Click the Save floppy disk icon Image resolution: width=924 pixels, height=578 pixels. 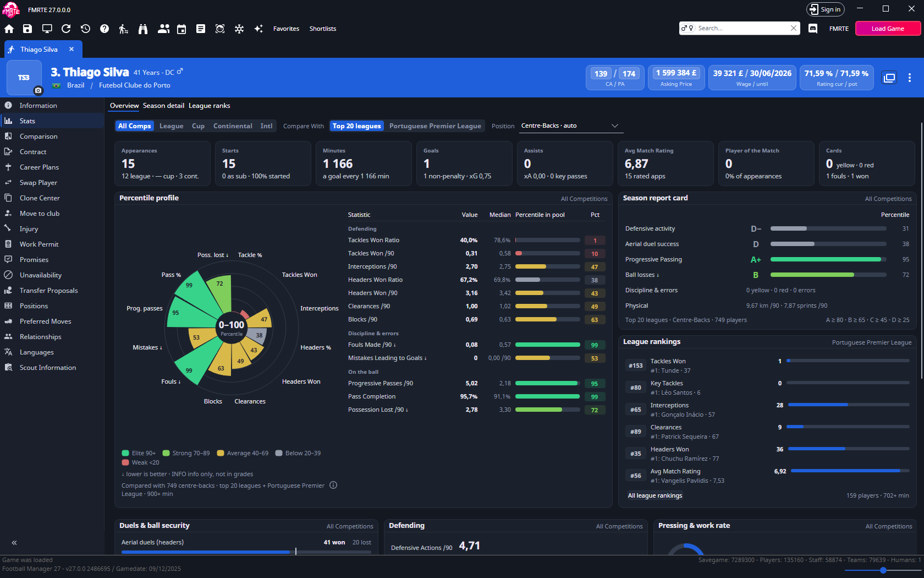coord(28,29)
